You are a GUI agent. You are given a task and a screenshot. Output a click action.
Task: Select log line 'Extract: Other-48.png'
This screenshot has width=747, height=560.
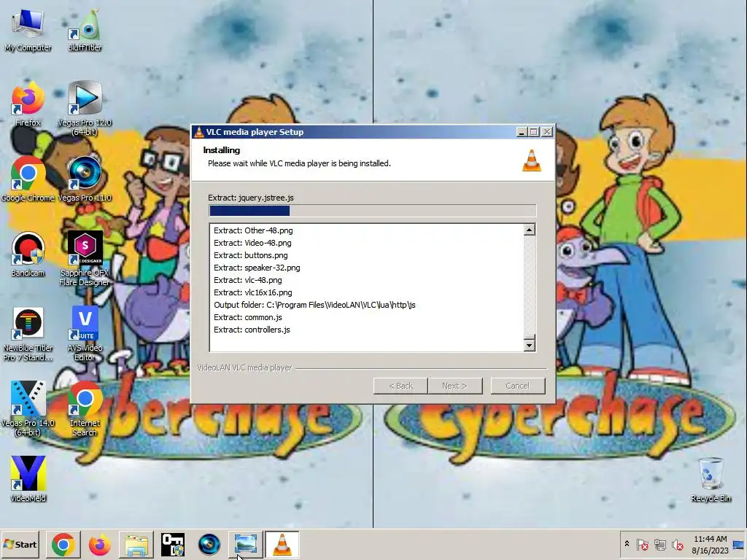(253, 230)
